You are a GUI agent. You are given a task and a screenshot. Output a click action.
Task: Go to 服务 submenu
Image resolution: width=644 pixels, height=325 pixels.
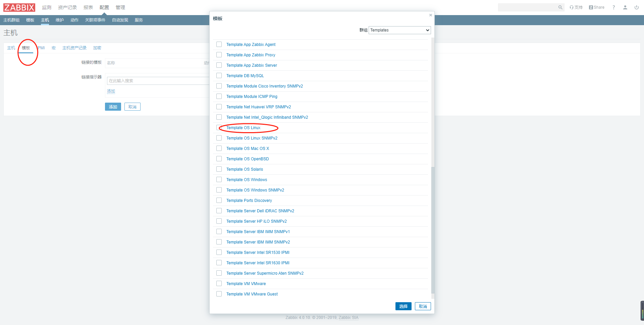139,20
